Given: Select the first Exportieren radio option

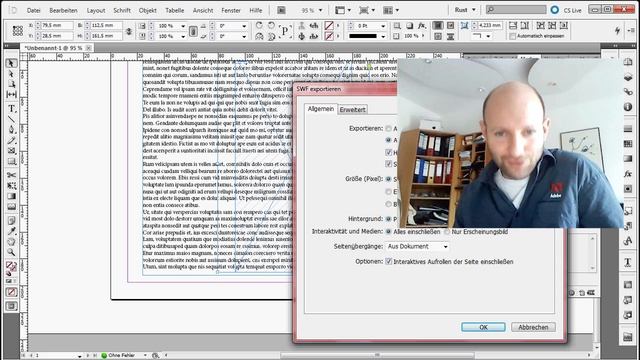Looking at the screenshot, I should pyautogui.click(x=389, y=129).
